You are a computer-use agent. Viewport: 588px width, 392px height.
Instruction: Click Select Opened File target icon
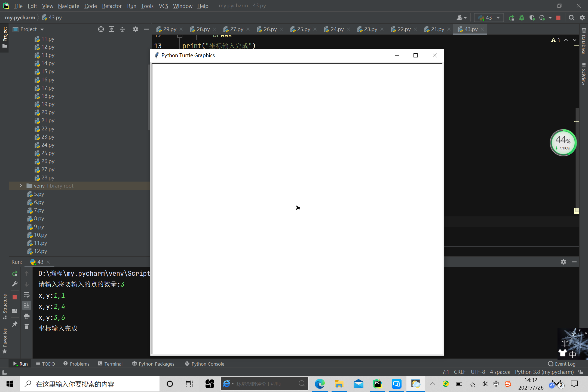[x=101, y=29]
